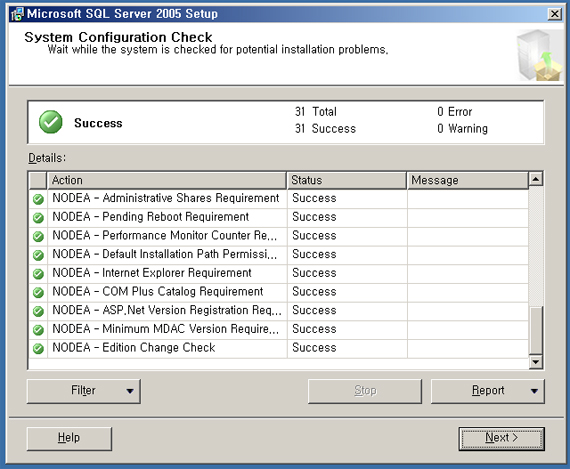This screenshot has height=469, width=570.
Task: Click the scrollbar up arrow in Details
Action: click(x=536, y=179)
